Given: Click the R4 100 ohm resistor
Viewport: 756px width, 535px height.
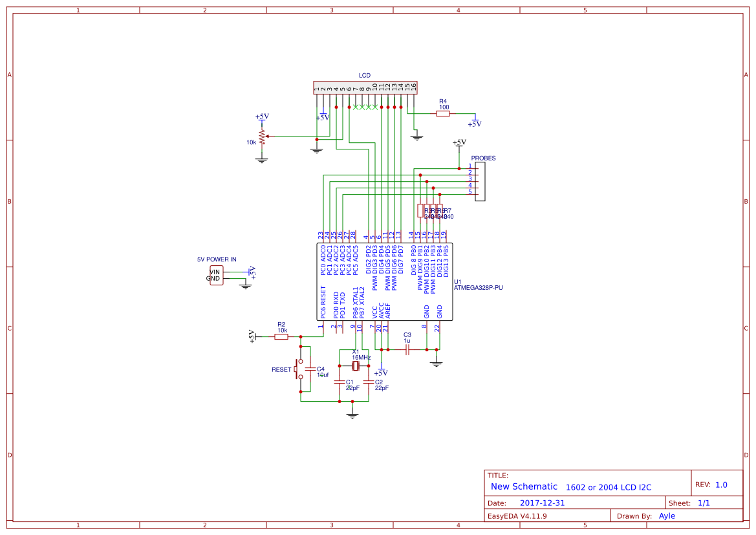Looking at the screenshot, I should (x=442, y=114).
